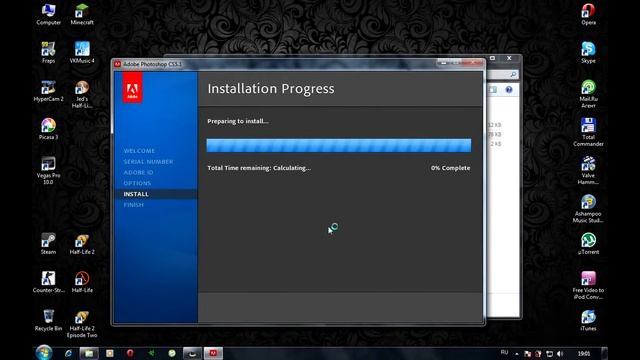Viewport: 640px width, 360px height.
Task: Click the search icon in background Explorer window
Action: pos(513,74)
